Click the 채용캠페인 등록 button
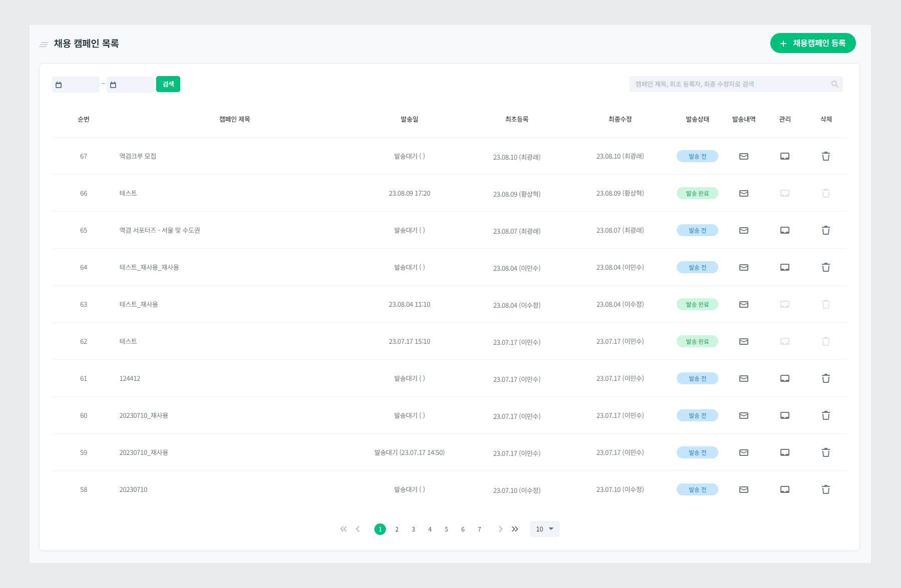This screenshot has width=901, height=588. 813,43
